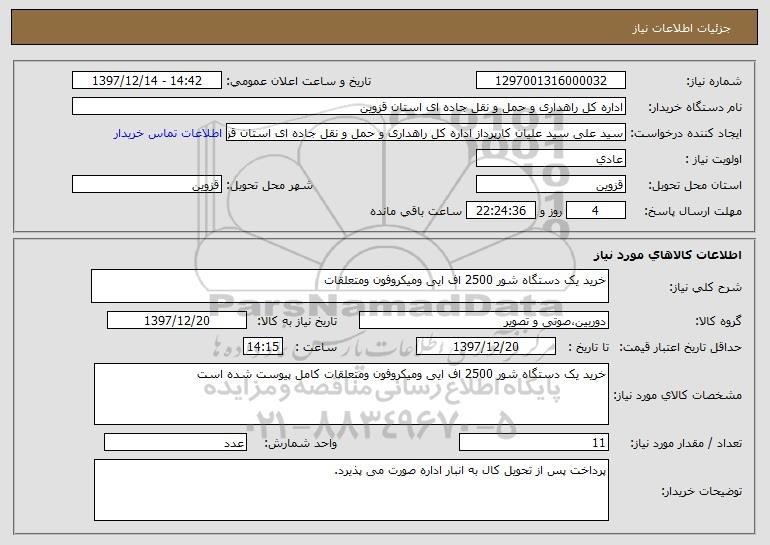The width and height of the screenshot is (770, 545).
Task: Click the تاریخ نیاز به کالا date field
Action: pyautogui.click(x=177, y=321)
